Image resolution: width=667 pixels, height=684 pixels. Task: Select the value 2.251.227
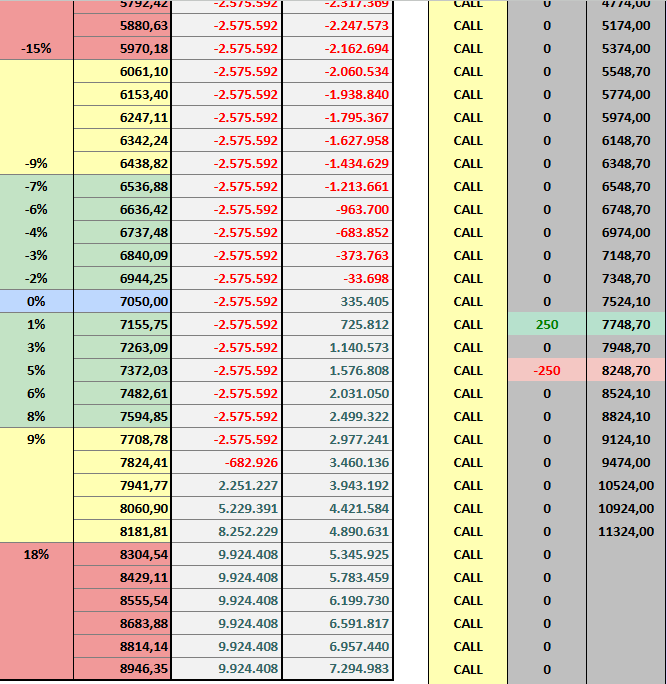227,486
